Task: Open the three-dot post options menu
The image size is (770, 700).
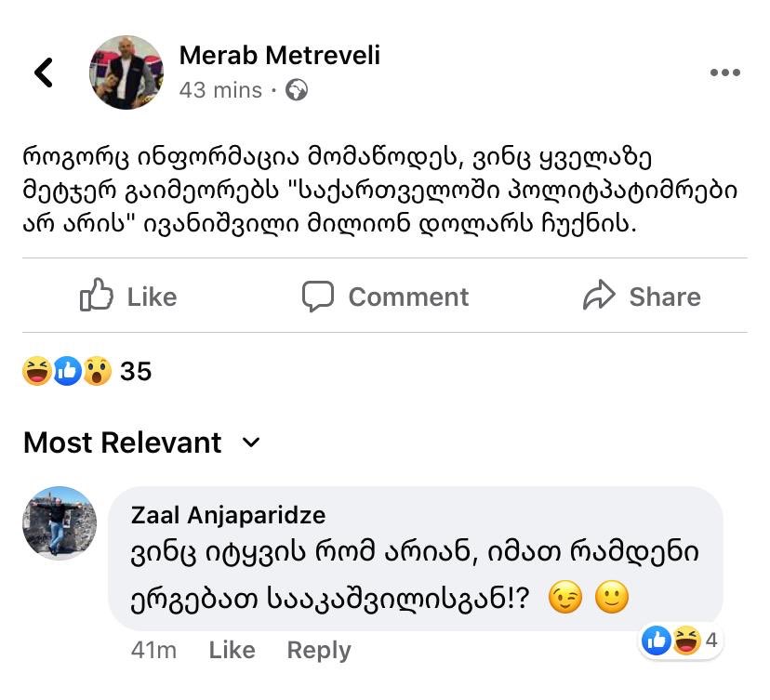Action: pyautogui.click(x=724, y=73)
